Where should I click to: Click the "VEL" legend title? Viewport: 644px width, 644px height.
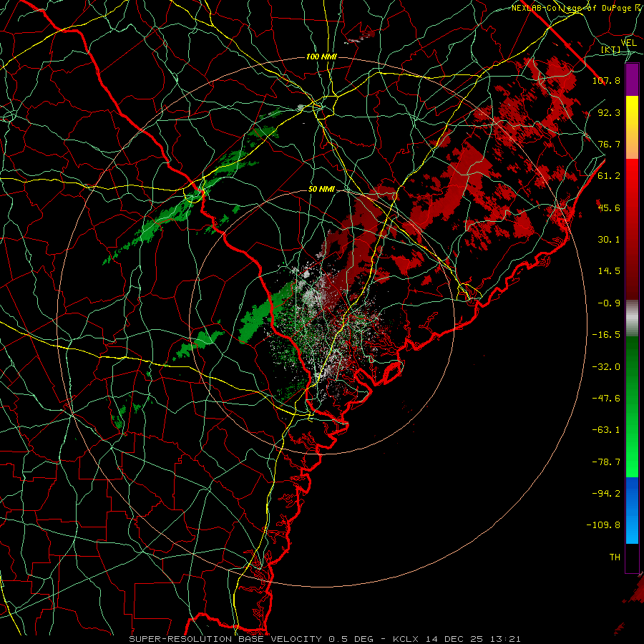[628, 43]
